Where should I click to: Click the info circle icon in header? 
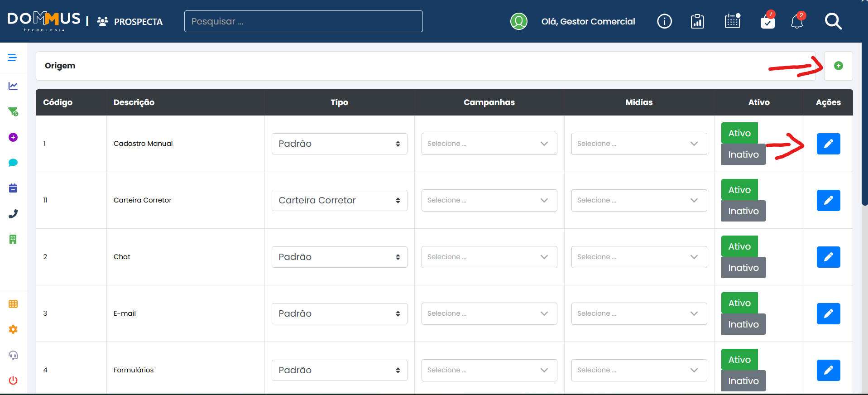tap(664, 21)
